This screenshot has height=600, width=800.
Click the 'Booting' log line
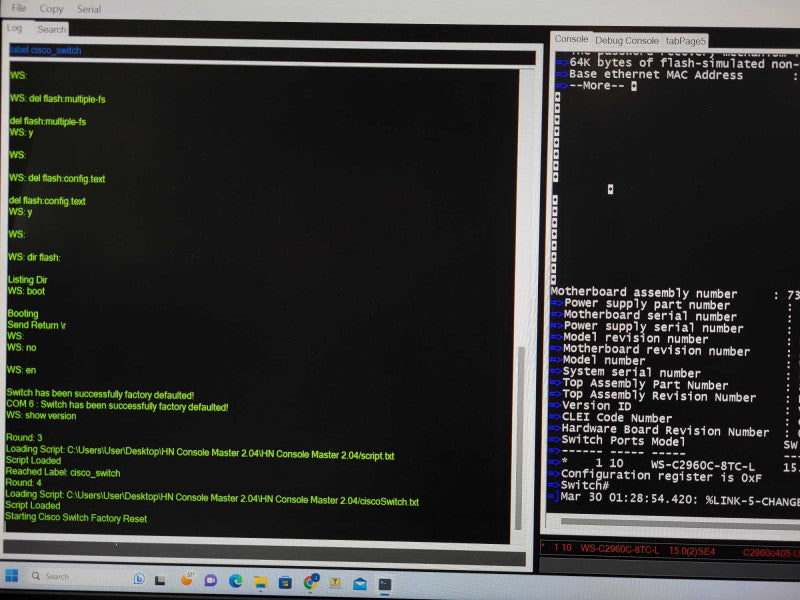click(x=22, y=313)
